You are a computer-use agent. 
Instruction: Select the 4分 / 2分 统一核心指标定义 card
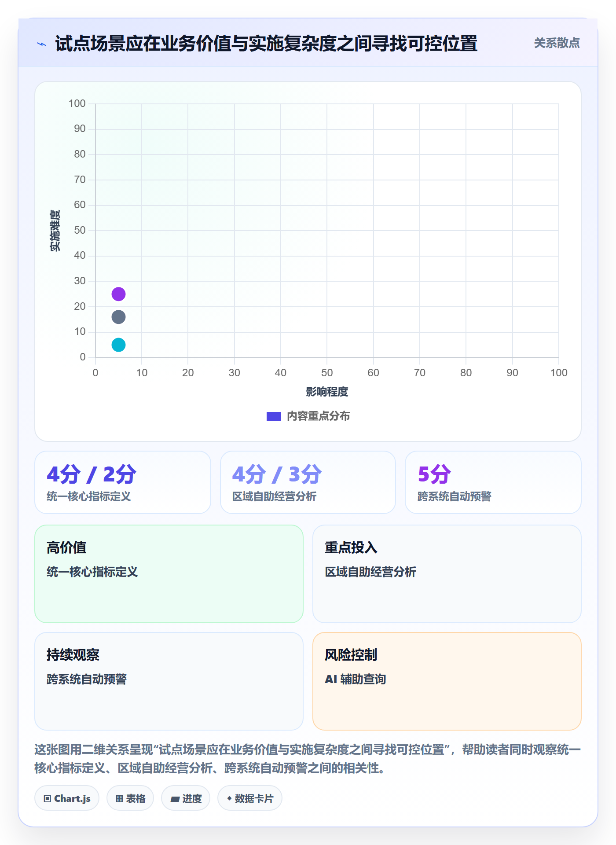pos(123,482)
